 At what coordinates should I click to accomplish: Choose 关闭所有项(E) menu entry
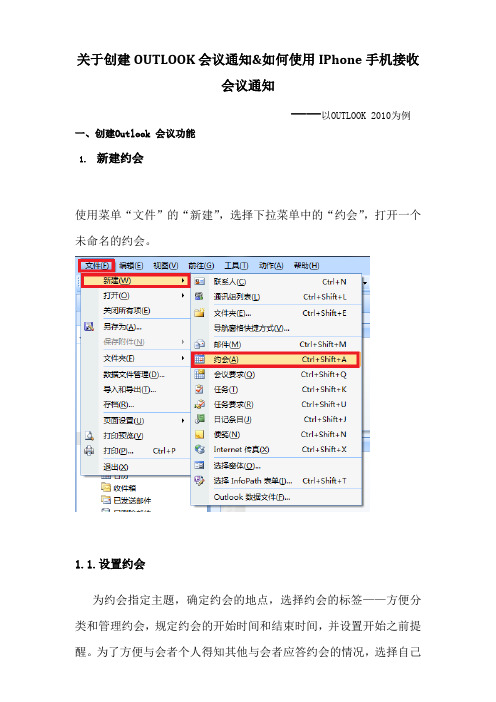(x=127, y=311)
